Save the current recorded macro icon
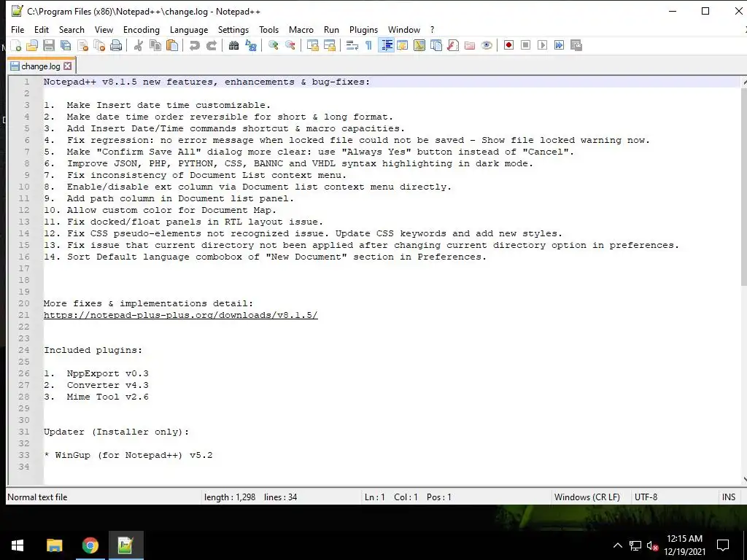The width and height of the screenshot is (747, 560). tap(576, 45)
